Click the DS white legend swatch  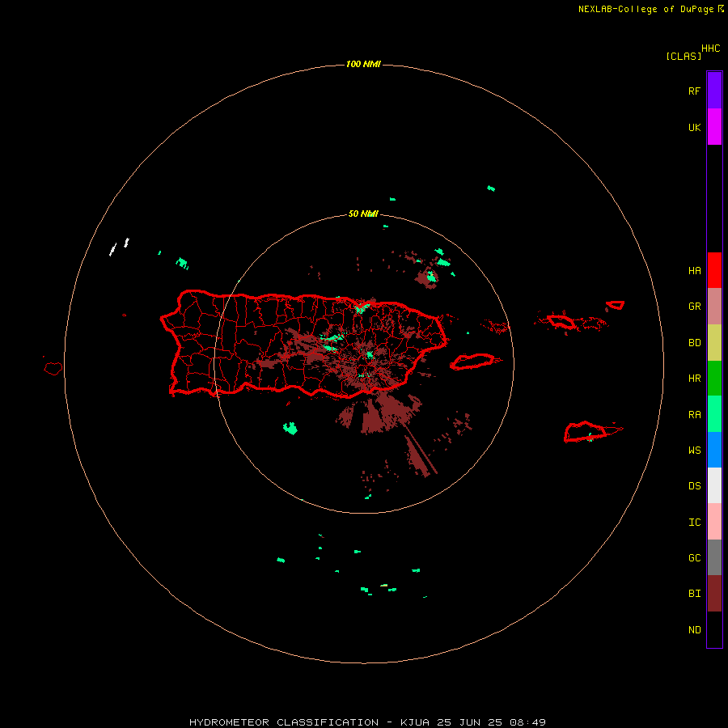coord(714,485)
